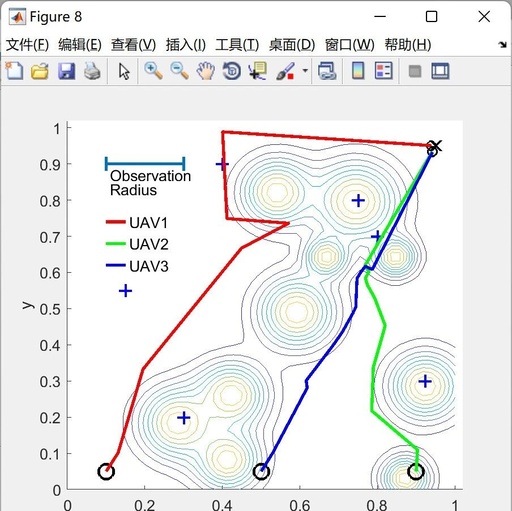Viewport: 512px width, 511px height.
Task: Insert a colorbar using the toolbar icon
Action: point(358,71)
